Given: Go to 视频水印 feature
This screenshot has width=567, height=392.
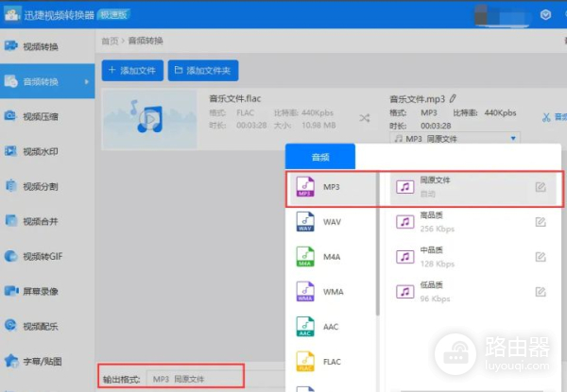Looking at the screenshot, I should pos(47,151).
